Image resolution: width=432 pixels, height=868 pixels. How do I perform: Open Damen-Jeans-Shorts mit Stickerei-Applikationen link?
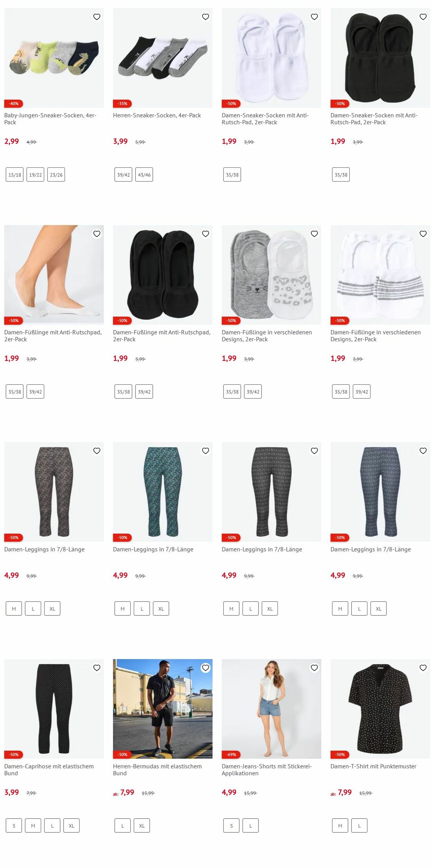pyautogui.click(x=267, y=770)
